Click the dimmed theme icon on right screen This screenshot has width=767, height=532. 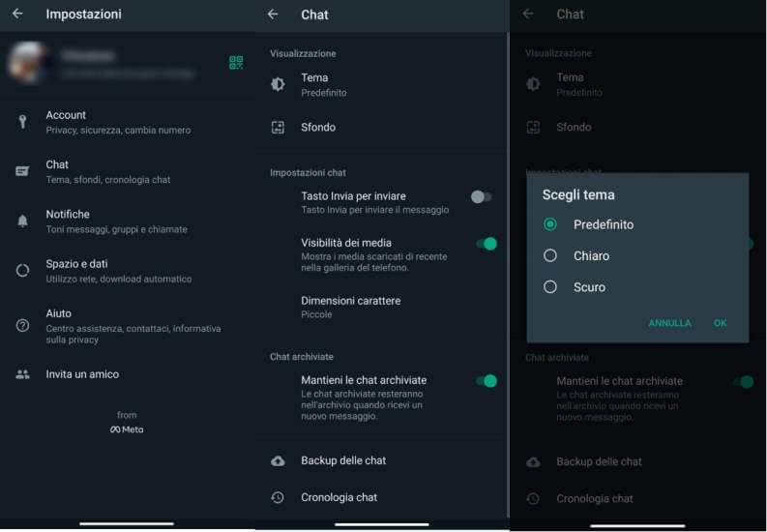(x=533, y=84)
